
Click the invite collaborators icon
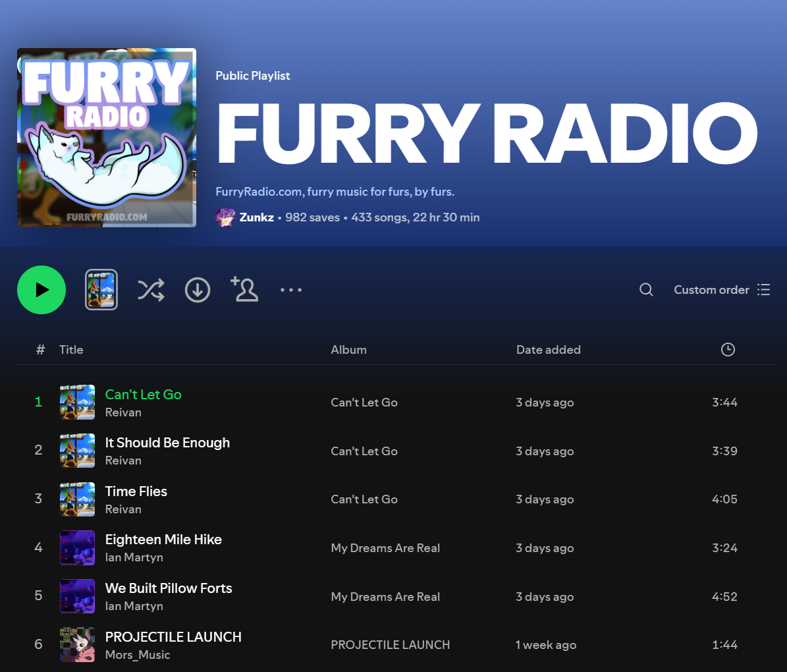pyautogui.click(x=244, y=290)
